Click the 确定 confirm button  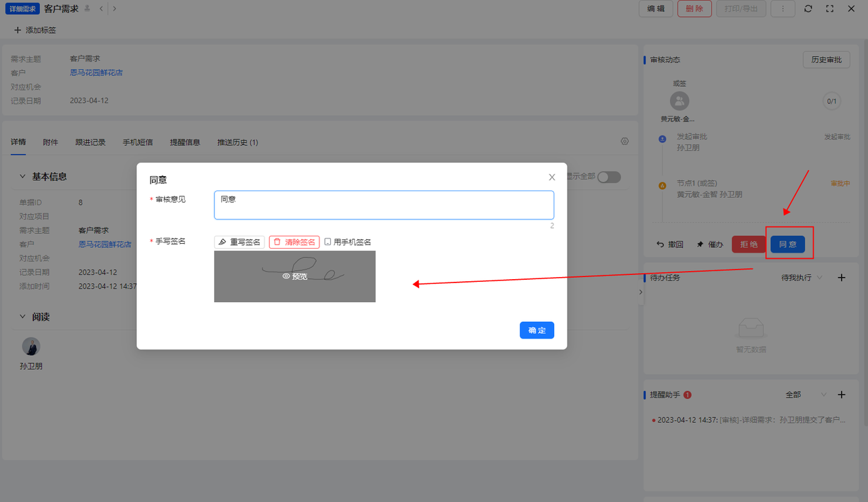(x=536, y=330)
